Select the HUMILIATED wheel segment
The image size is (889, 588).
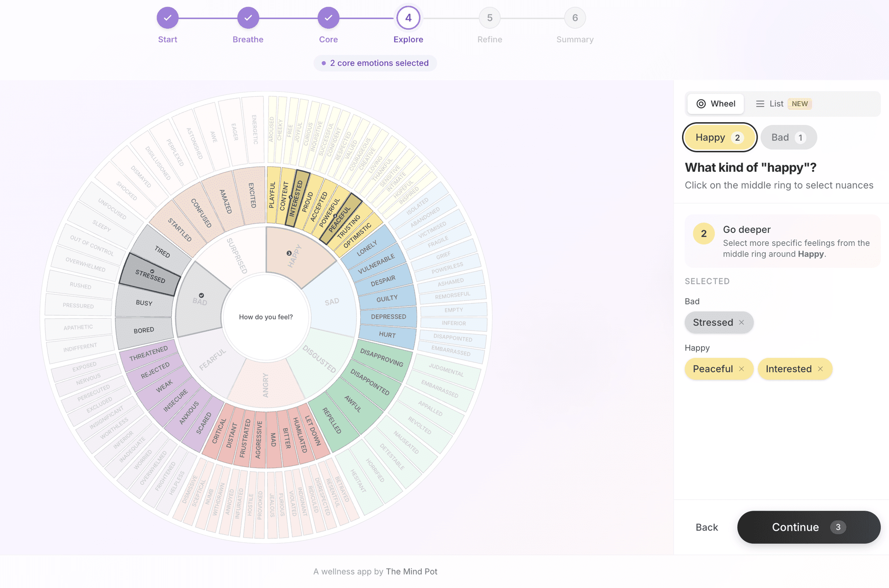(300, 435)
